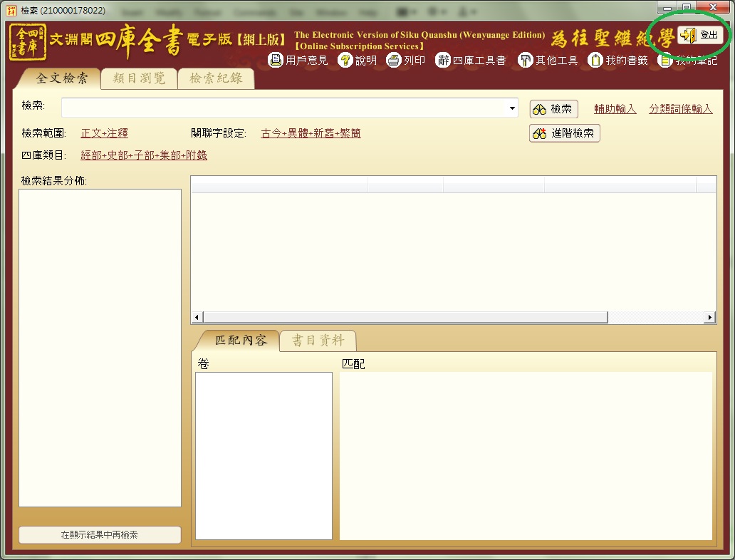Click the 登出 logout button
Image resolution: width=735 pixels, height=560 pixels.
(700, 35)
